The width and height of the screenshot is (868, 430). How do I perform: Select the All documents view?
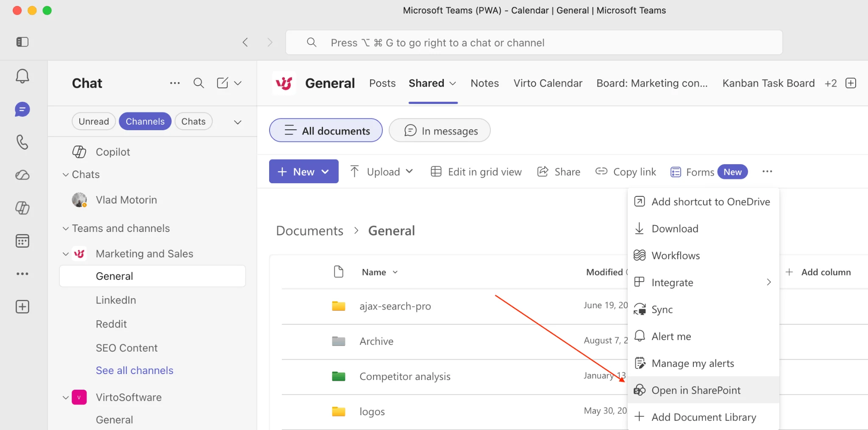click(x=326, y=131)
